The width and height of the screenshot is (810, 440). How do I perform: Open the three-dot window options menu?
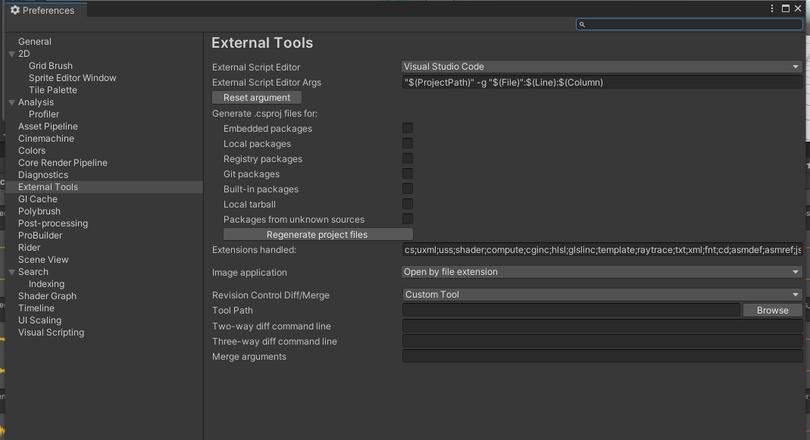[772, 9]
